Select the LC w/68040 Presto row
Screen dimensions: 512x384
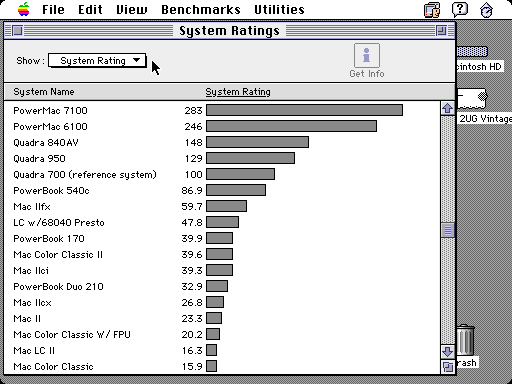(x=222, y=222)
